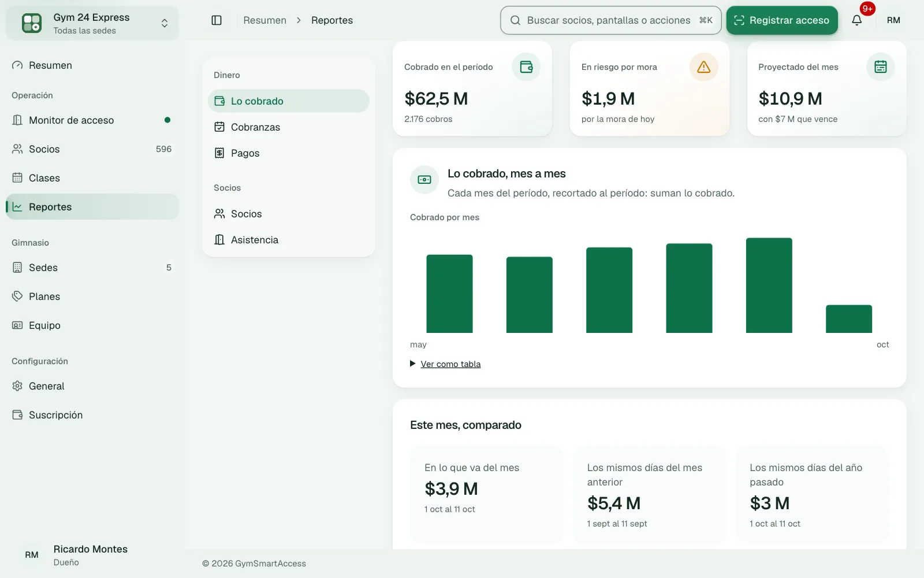Click the Los mismos días del año pasado card
924x578 pixels.
(812, 495)
